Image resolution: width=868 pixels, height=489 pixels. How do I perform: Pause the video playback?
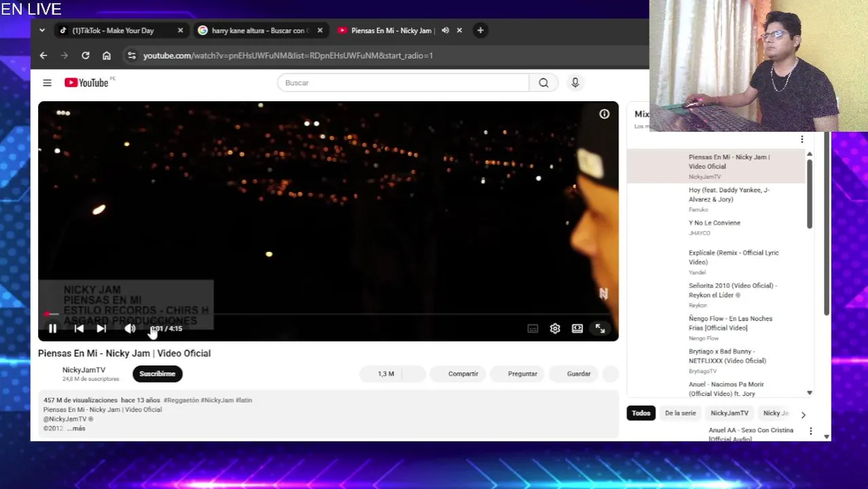[x=52, y=329]
